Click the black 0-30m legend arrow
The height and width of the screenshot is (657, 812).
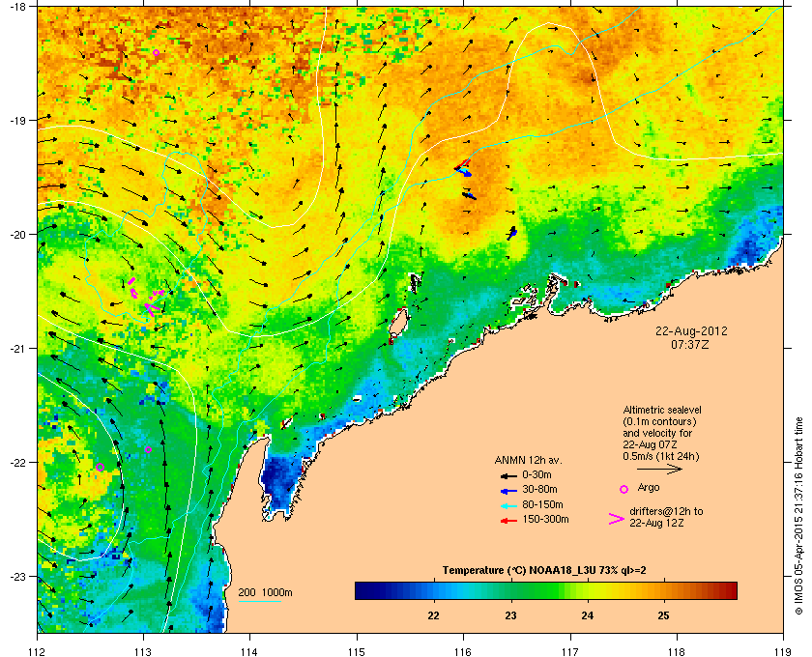[x=508, y=475]
